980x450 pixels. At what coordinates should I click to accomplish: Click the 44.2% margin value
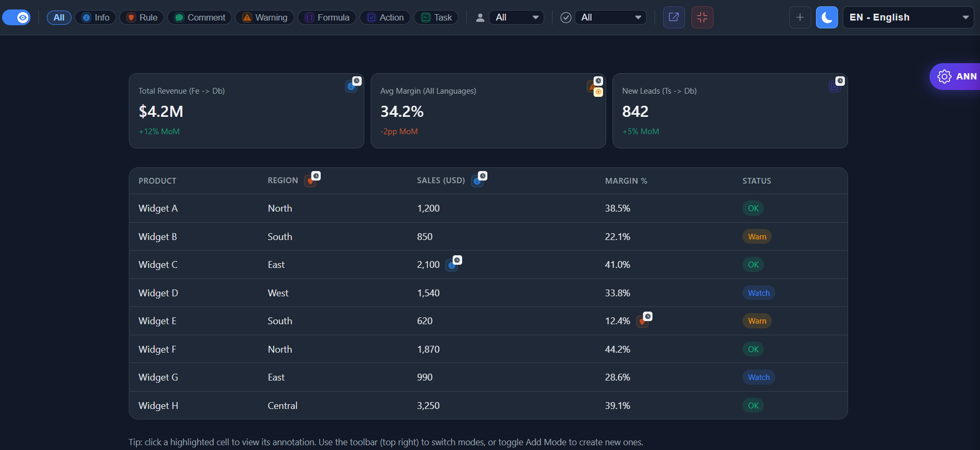pyautogui.click(x=618, y=349)
